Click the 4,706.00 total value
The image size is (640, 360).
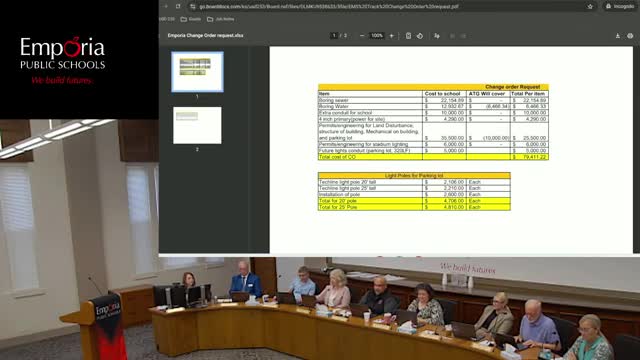tap(453, 201)
